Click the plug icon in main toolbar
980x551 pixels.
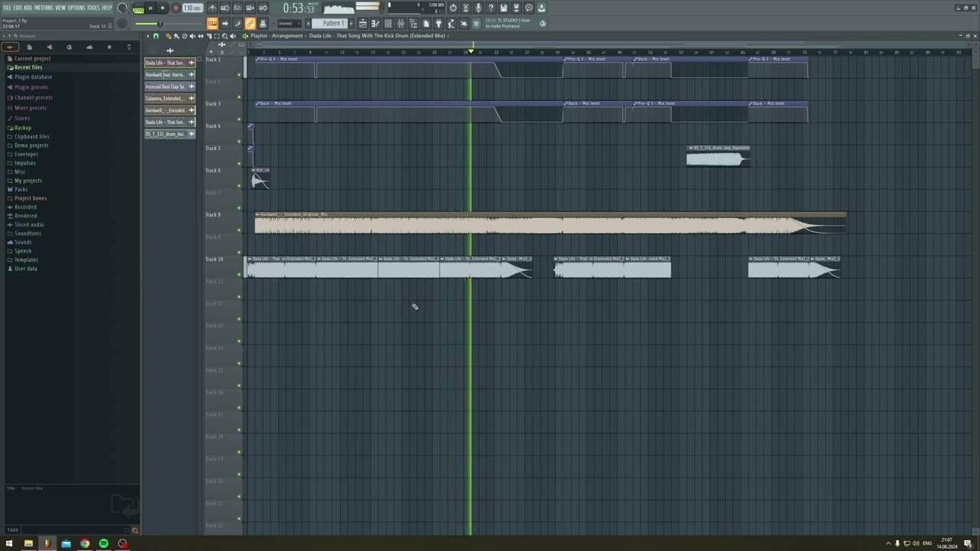[439, 24]
